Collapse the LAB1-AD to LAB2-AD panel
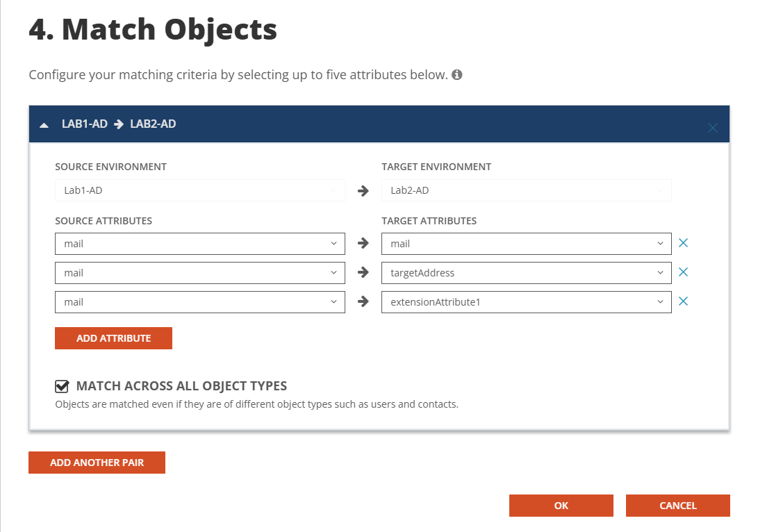The image size is (758, 532). click(44, 125)
